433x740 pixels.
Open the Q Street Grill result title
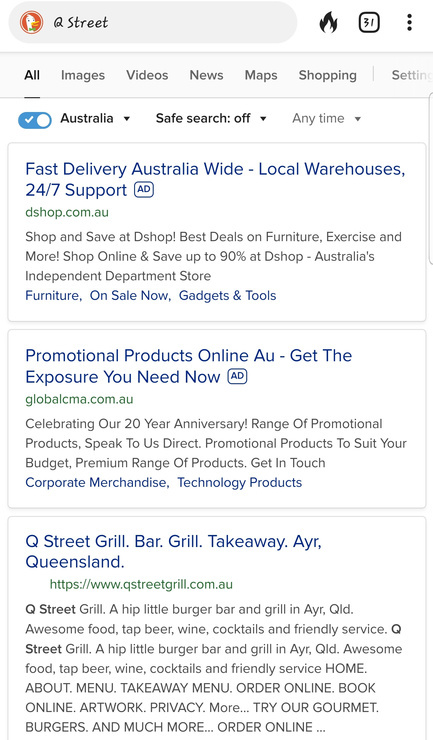[173, 551]
